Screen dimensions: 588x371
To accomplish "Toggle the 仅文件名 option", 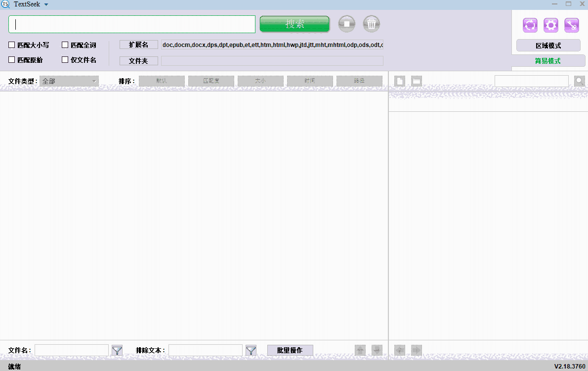I will point(65,59).
